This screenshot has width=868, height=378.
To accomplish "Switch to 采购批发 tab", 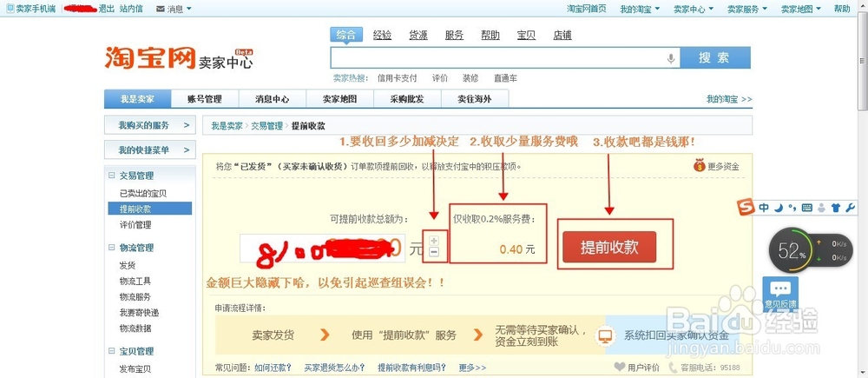I will coord(407,99).
